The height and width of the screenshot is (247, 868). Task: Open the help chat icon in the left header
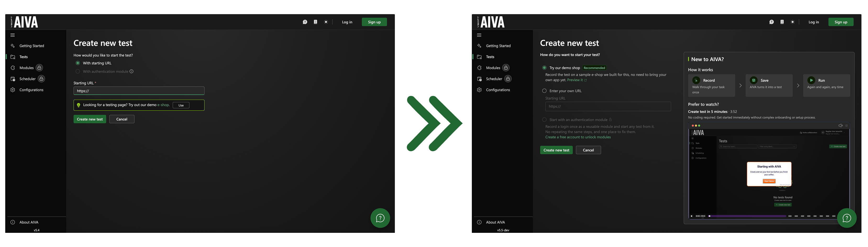point(305,22)
